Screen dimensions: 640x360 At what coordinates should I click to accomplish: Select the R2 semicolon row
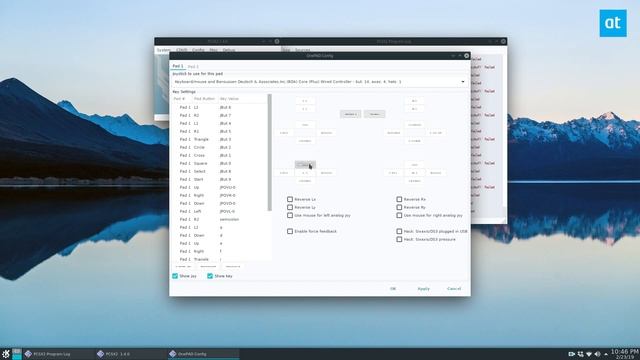[220, 219]
